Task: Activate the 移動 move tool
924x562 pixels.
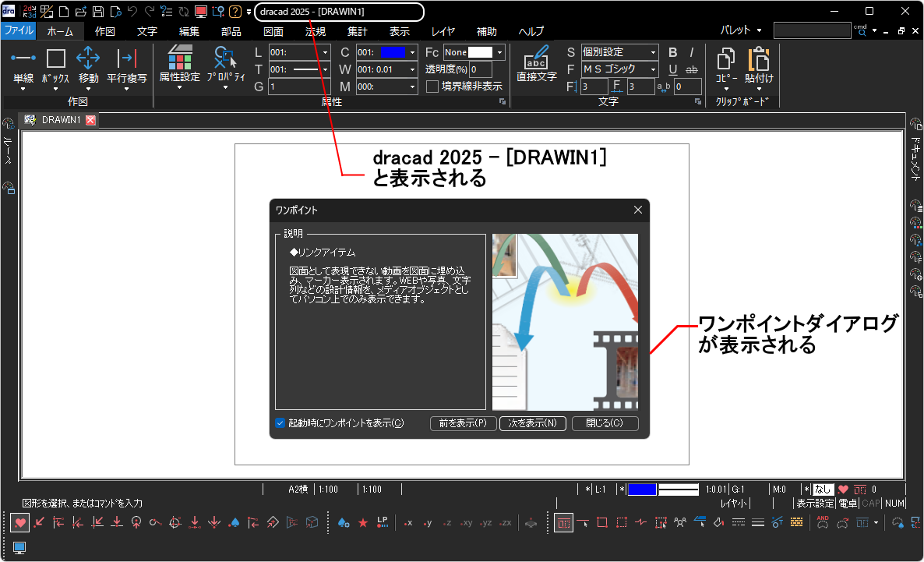Action: coord(88,66)
